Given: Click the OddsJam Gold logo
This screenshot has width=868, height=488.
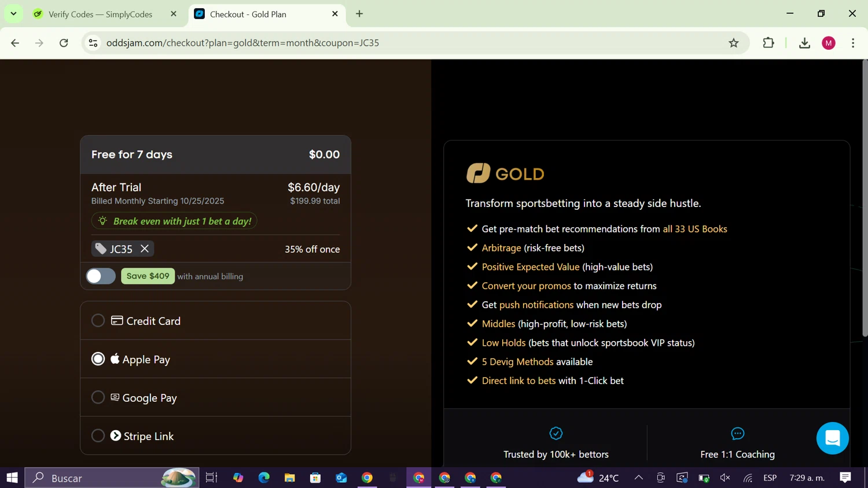Looking at the screenshot, I should coord(505,173).
